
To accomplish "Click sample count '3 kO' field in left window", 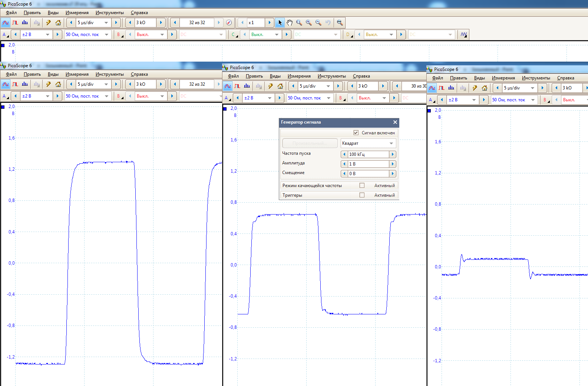I will click(x=145, y=84).
